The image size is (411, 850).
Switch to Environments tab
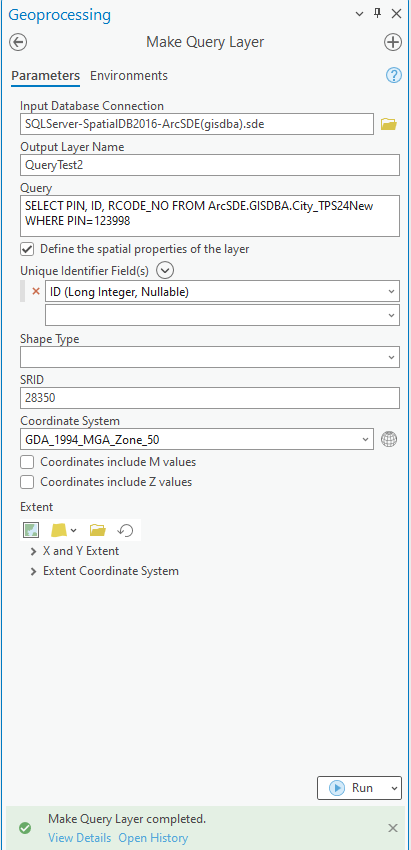(129, 75)
